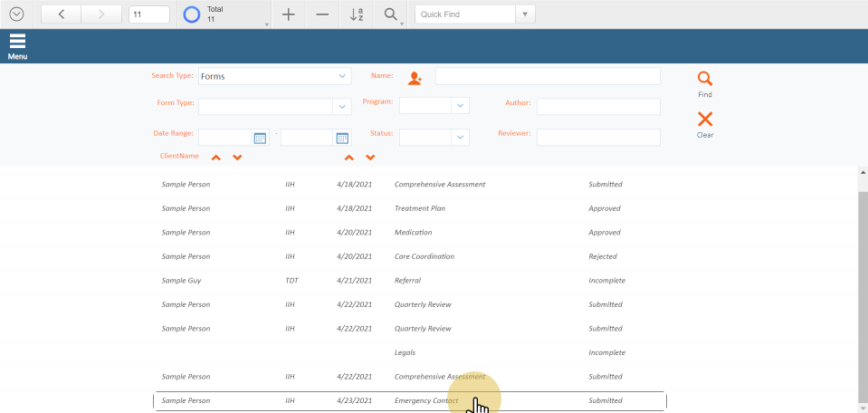This screenshot has height=413, width=868.
Task: Expand the Search Type dropdown
Action: 342,76
